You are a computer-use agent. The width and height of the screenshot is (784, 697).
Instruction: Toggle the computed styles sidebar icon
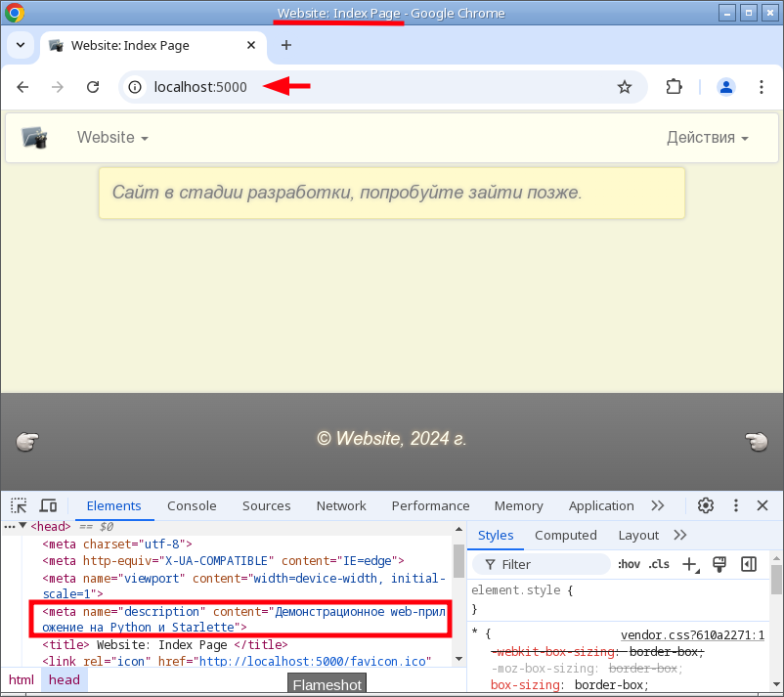749,564
